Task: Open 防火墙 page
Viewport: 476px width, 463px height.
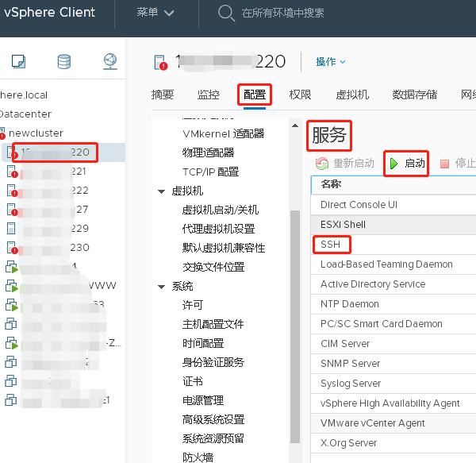Action: (x=198, y=457)
